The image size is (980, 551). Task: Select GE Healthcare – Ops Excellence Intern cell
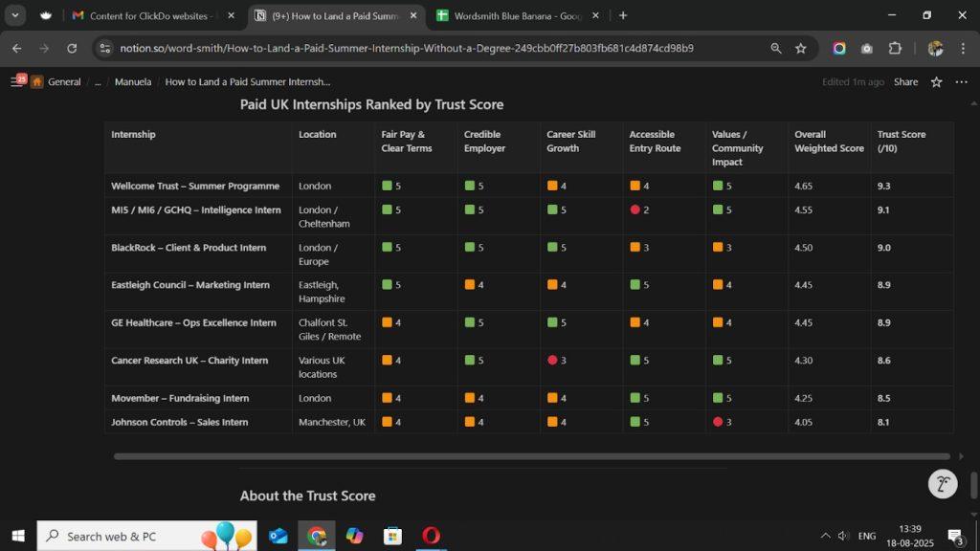(x=198, y=329)
